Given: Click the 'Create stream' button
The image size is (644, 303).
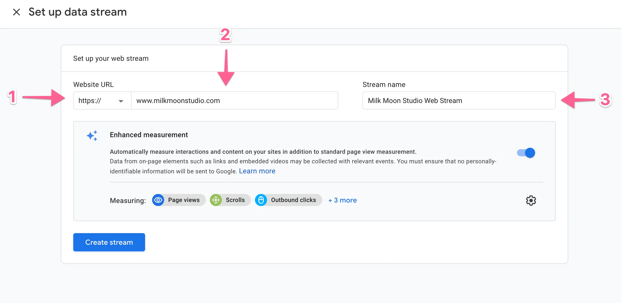Looking at the screenshot, I should 109,242.
